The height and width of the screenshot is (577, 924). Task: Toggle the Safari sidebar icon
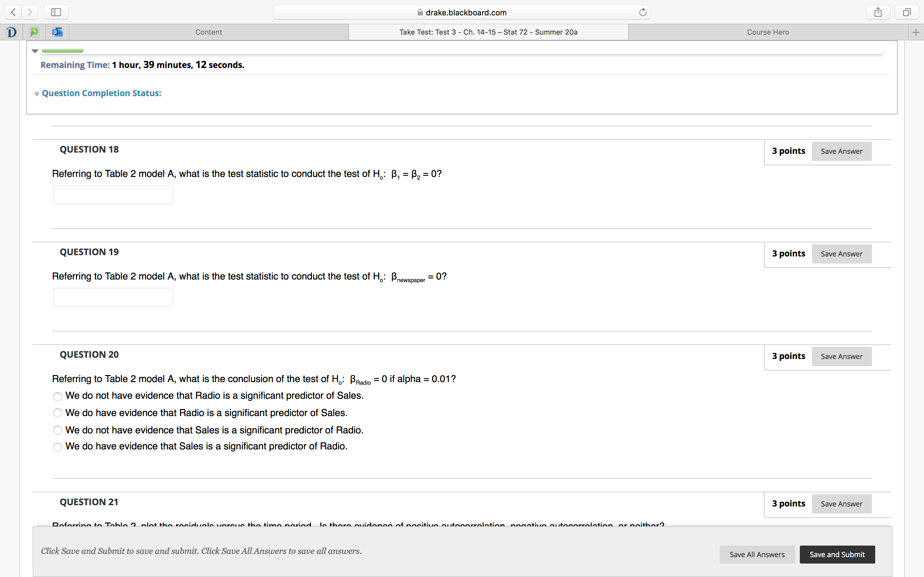pos(56,12)
